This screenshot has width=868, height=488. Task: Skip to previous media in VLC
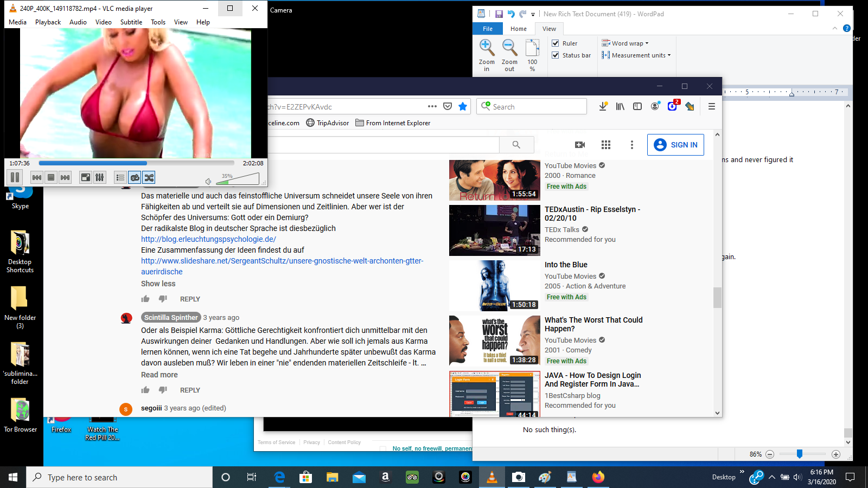click(37, 177)
